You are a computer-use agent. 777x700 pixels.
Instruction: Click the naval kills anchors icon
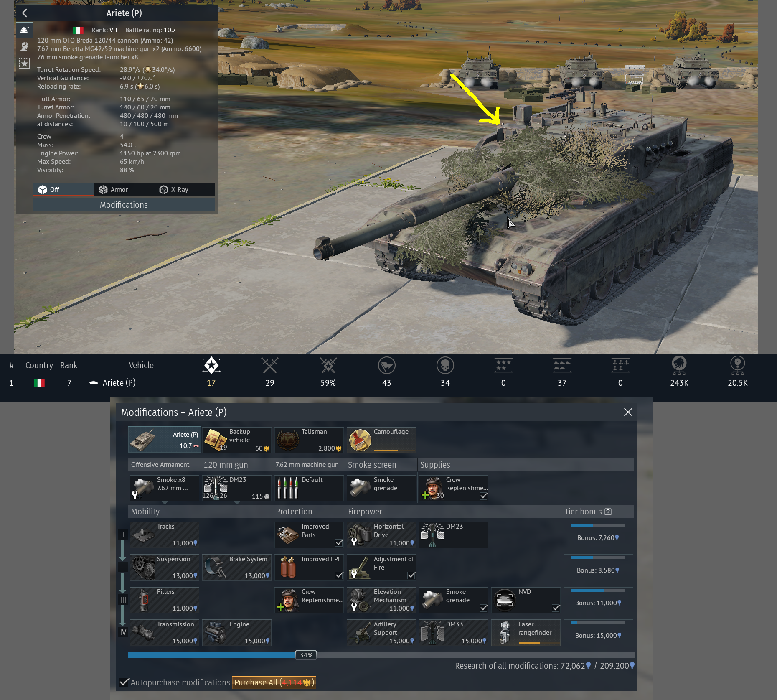tap(620, 365)
